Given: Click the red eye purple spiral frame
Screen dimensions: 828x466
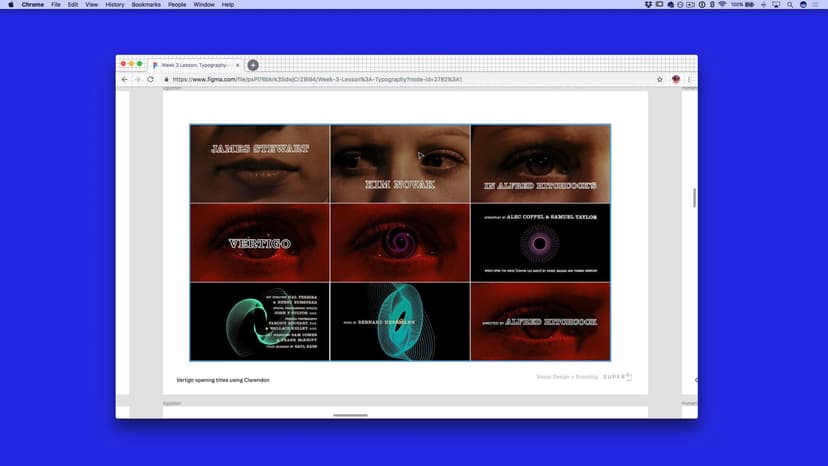Looking at the screenshot, I should [400, 243].
